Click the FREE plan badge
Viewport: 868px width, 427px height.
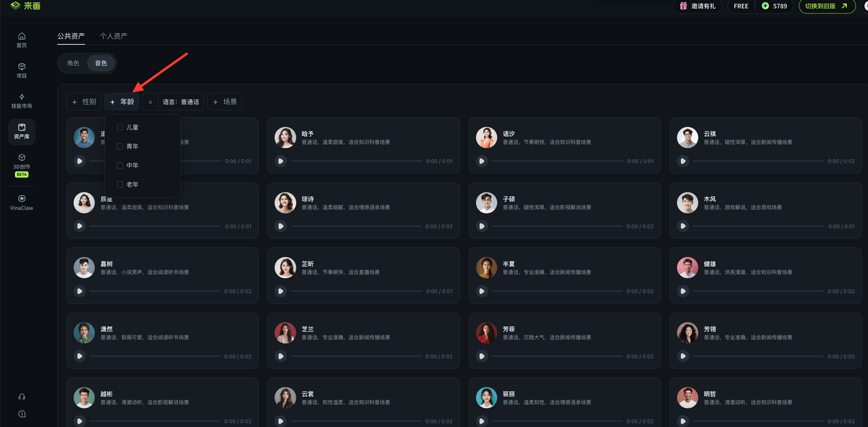pyautogui.click(x=741, y=6)
